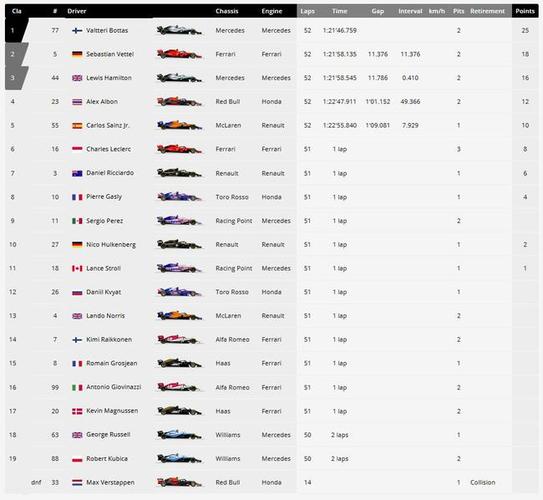Open Lewis Hamilton driver link
Viewport: 543px width, 500px height.
[x=109, y=78]
